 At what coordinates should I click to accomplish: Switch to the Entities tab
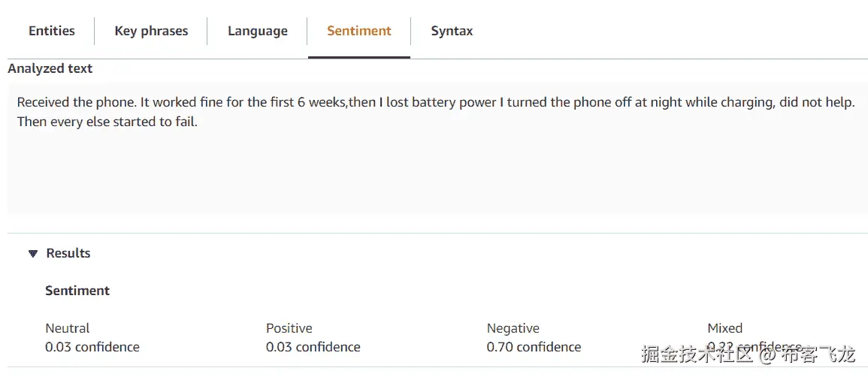[52, 31]
